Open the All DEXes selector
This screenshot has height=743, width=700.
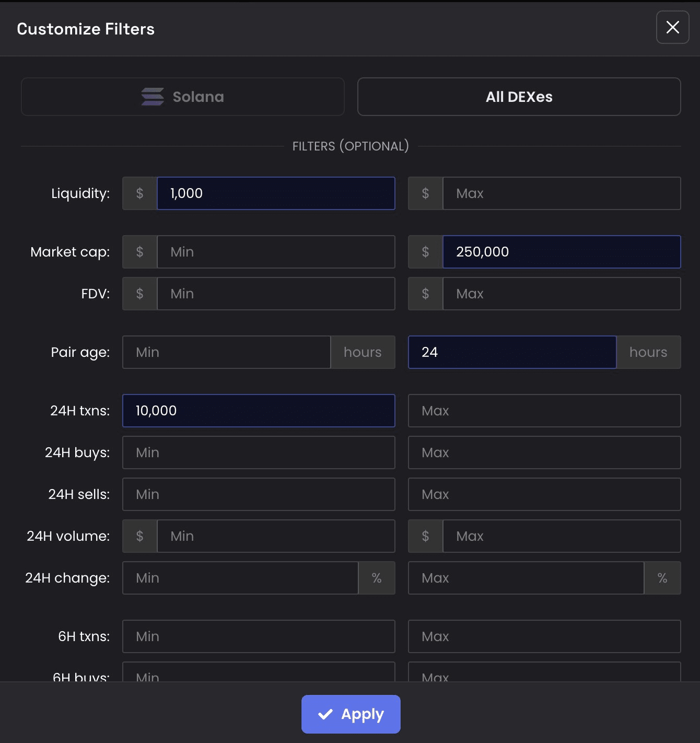pos(519,97)
